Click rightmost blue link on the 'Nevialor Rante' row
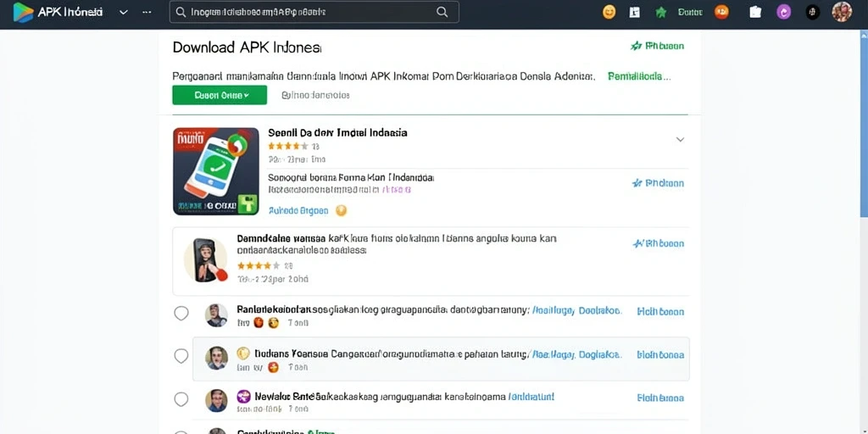868x434 pixels. point(660,398)
